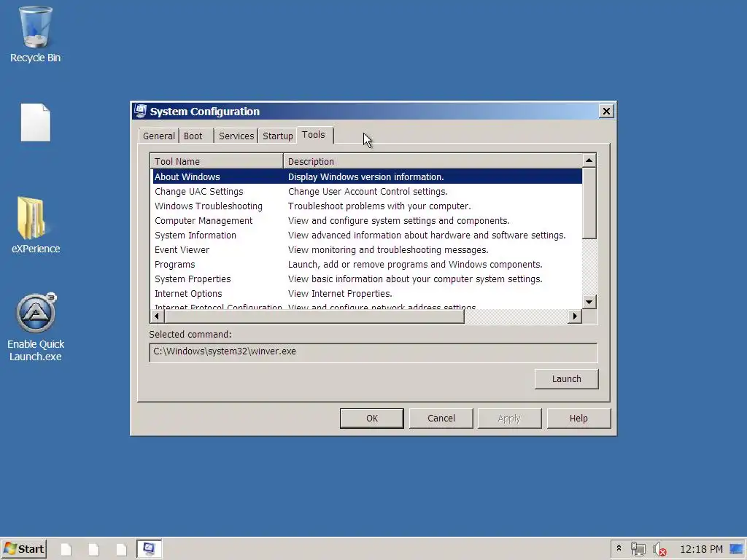
Task: Click the horizontal scrollbar thumb
Action: click(314, 316)
